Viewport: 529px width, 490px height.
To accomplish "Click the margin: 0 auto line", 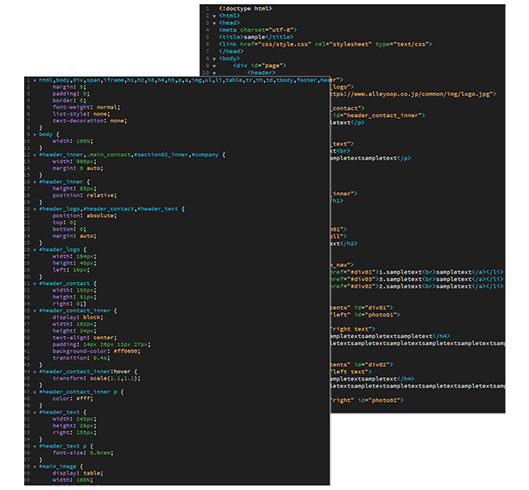I will point(78,168).
